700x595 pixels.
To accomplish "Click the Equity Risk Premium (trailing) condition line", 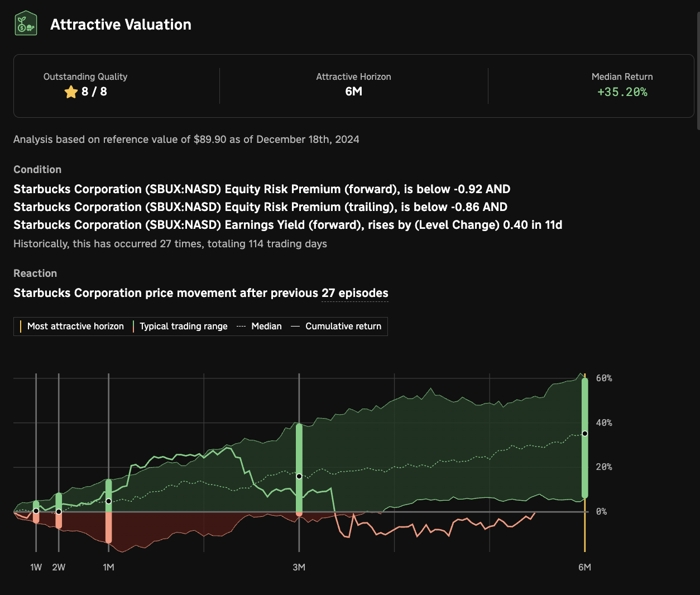I will tap(261, 207).
